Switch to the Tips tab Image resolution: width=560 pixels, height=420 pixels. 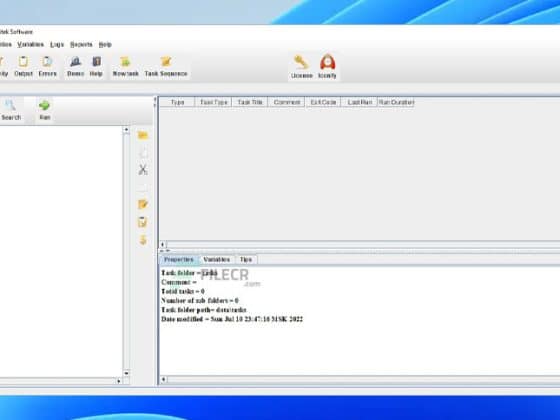[246, 260]
